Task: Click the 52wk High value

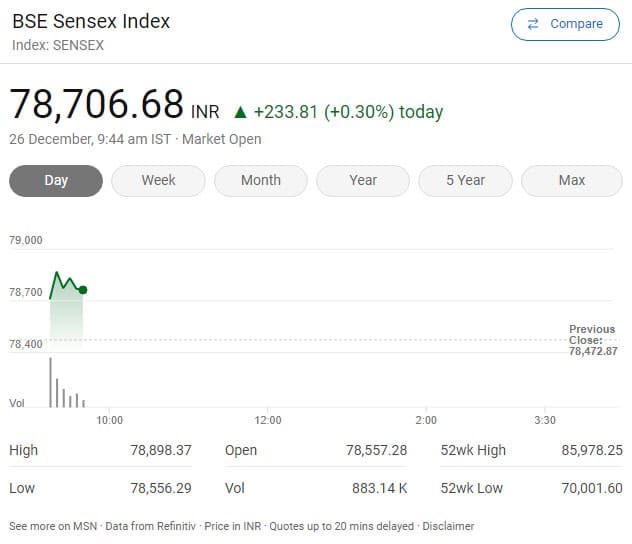Action: (592, 450)
